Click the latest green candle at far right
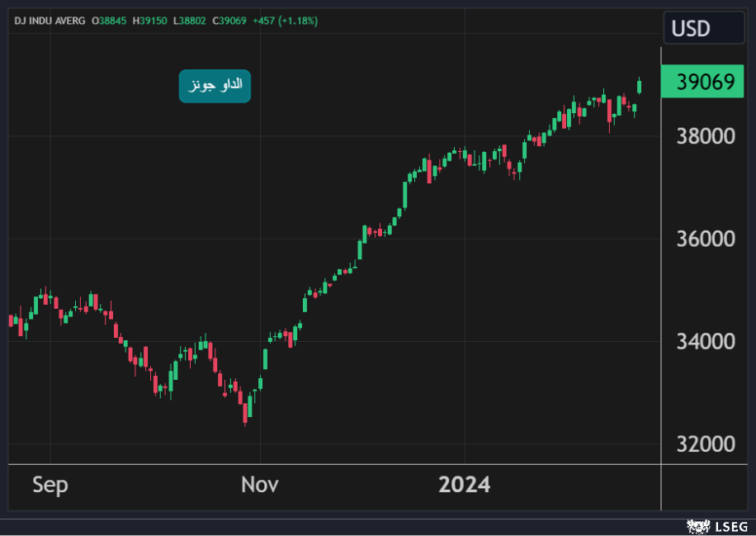Screen dimensions: 756x536 pos(640,86)
